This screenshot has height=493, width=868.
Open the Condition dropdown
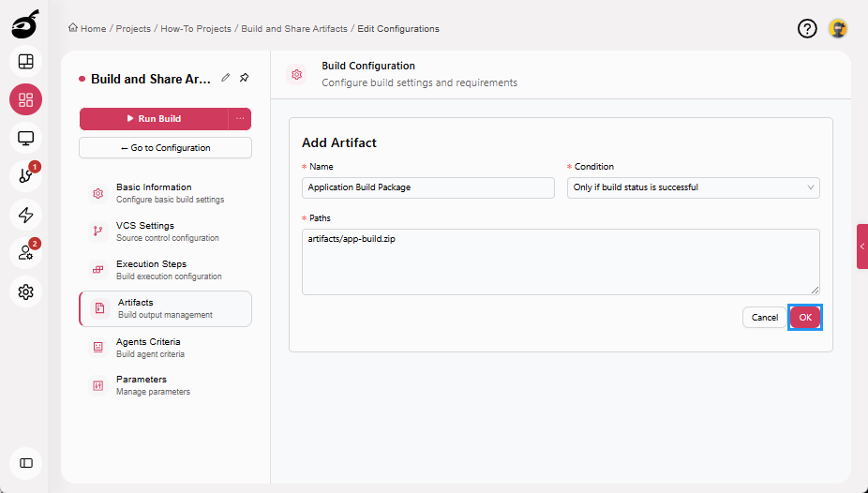click(x=693, y=187)
